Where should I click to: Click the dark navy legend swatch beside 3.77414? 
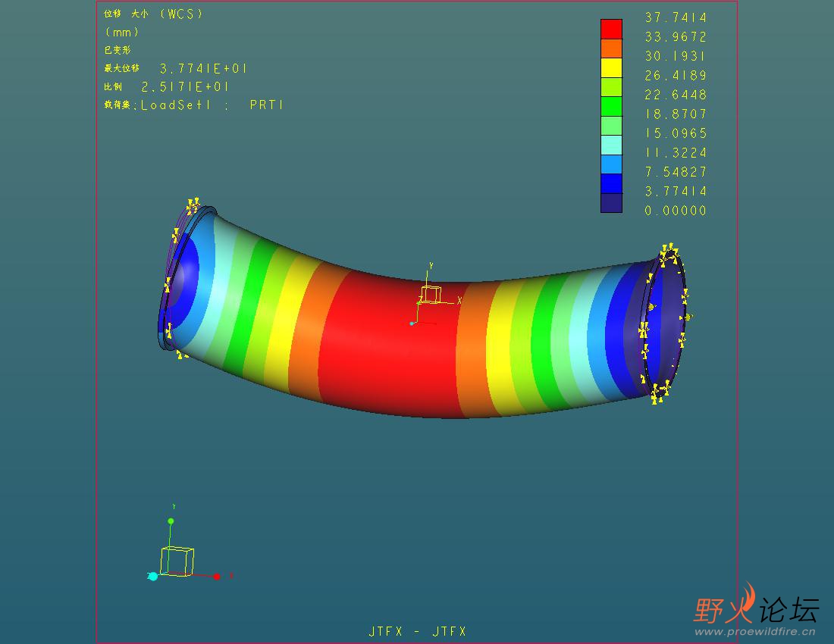click(x=611, y=203)
